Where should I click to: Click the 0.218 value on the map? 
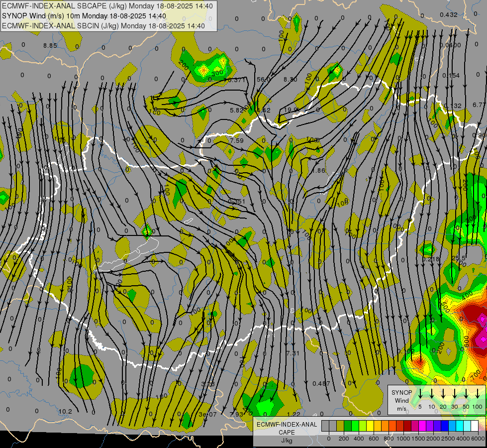tap(431, 259)
